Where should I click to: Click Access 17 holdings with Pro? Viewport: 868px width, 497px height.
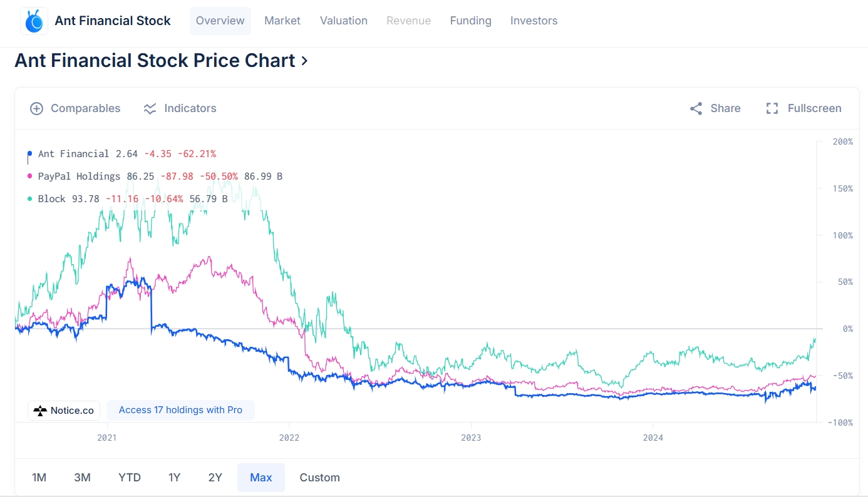tap(180, 410)
